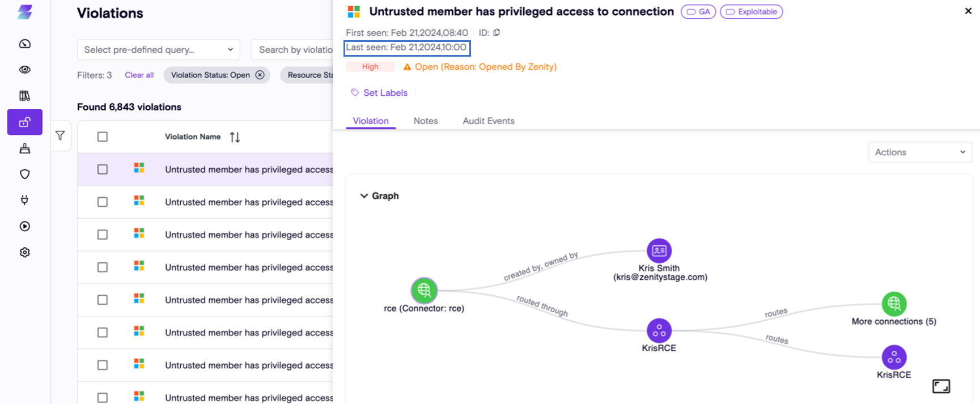This screenshot has width=980, height=404.
Task: Toggle the select-all checkbox in table header
Action: 103,137
